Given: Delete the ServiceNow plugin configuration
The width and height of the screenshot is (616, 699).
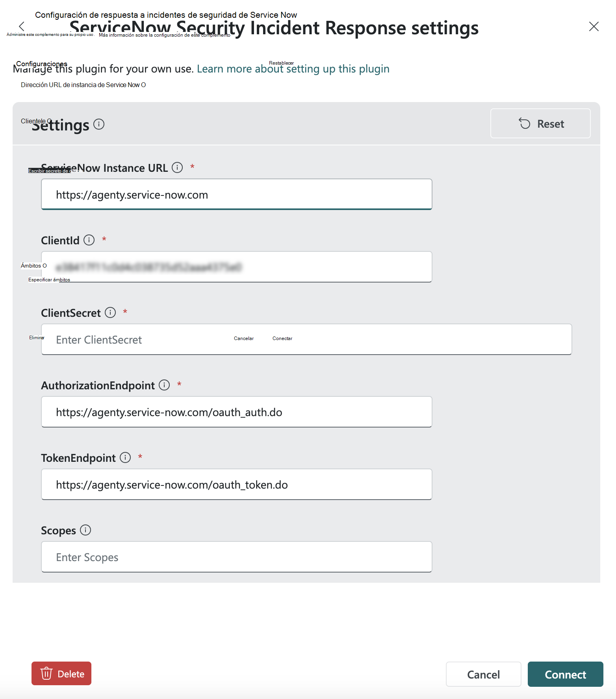Looking at the screenshot, I should [61, 673].
